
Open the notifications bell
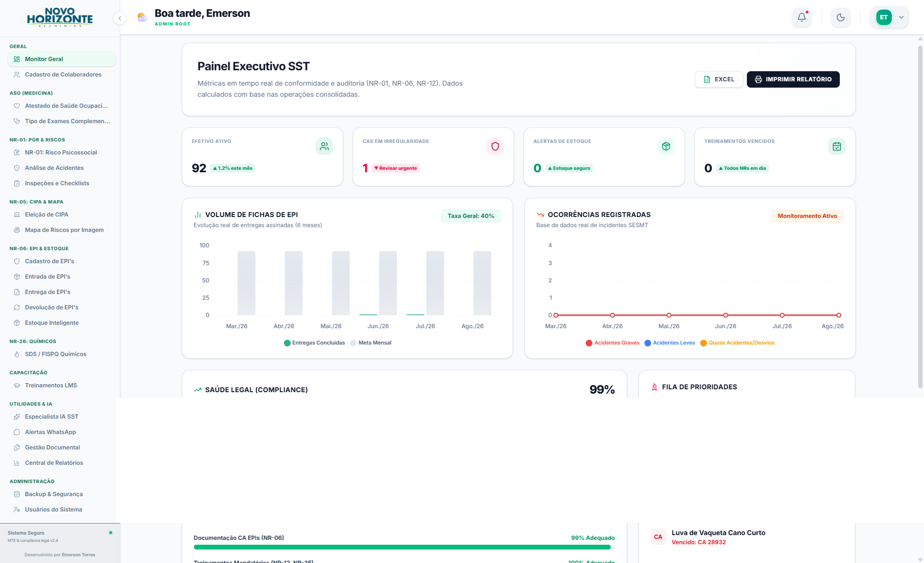click(x=802, y=17)
